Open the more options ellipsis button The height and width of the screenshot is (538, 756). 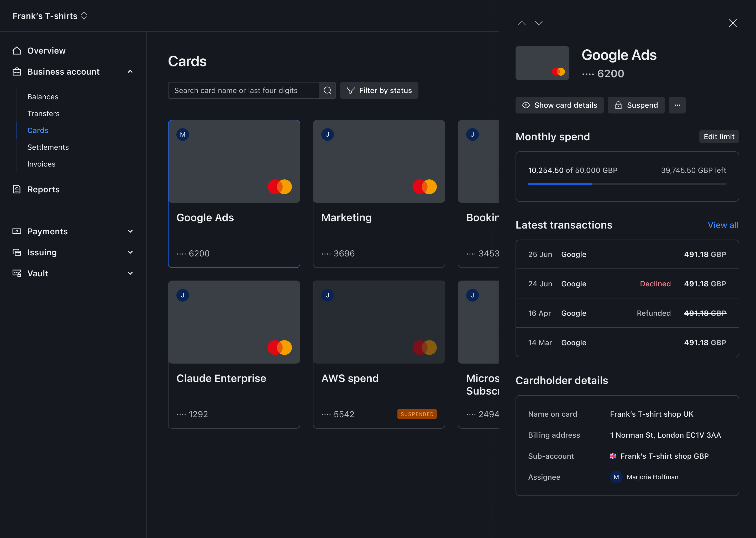click(x=677, y=105)
